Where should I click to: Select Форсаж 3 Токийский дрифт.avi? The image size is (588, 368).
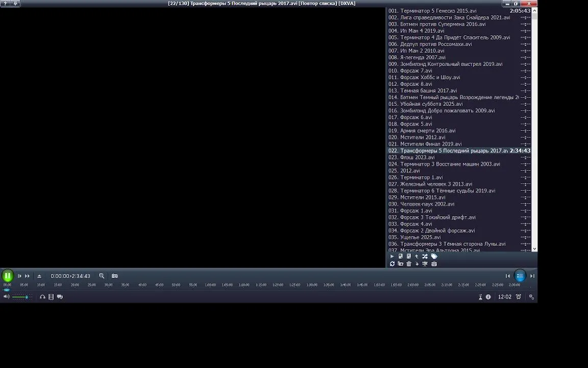[459, 217]
